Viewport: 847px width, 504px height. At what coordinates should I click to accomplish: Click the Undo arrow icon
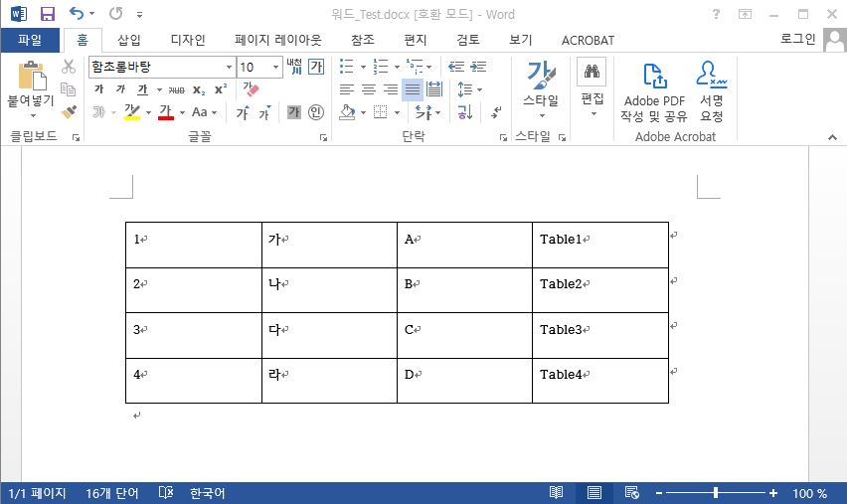click(77, 14)
